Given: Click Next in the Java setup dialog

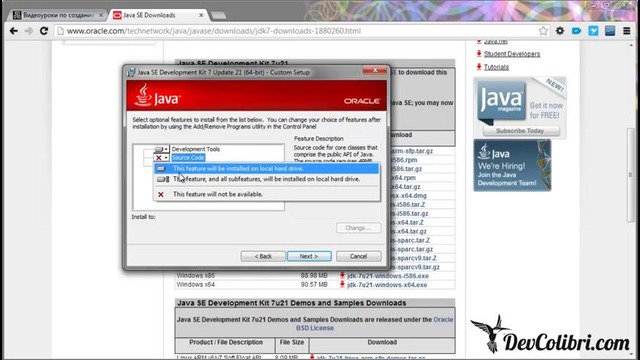Looking at the screenshot, I should pos(309,256).
